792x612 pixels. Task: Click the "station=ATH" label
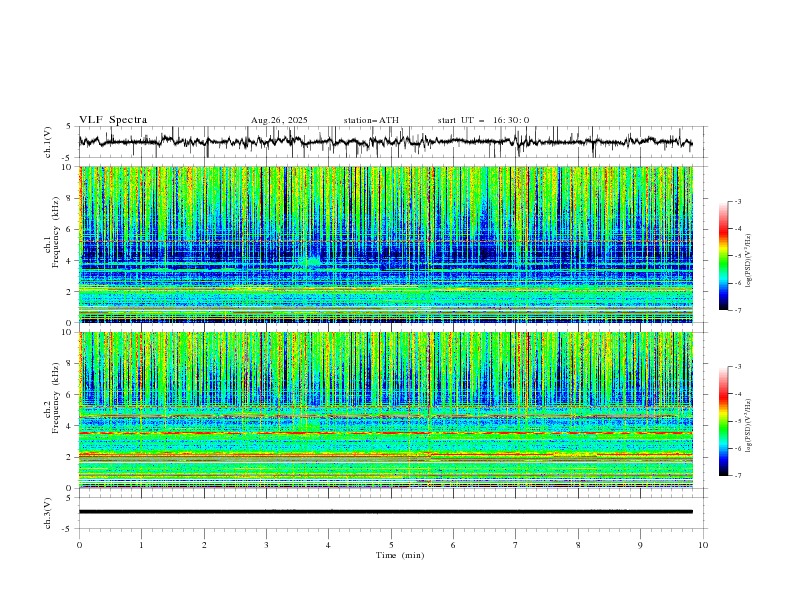371,120
